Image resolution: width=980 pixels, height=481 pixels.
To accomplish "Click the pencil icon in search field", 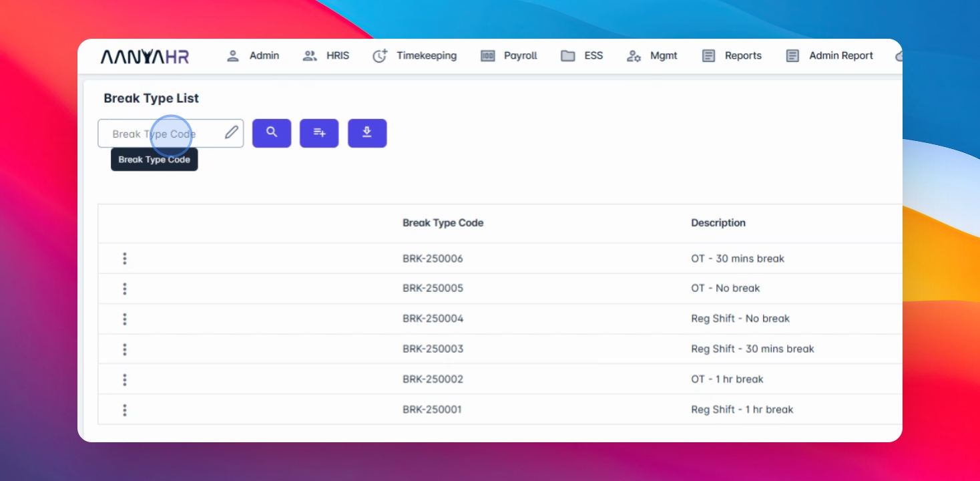I will tap(231, 133).
